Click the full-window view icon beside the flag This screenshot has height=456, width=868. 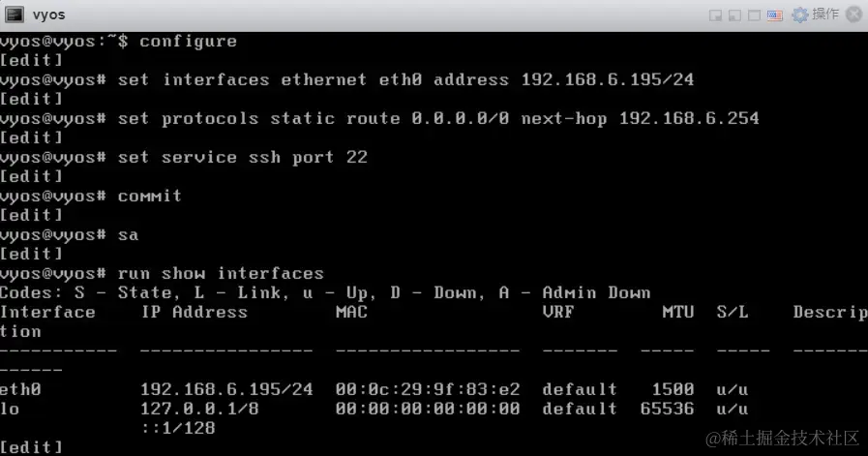[x=754, y=15]
